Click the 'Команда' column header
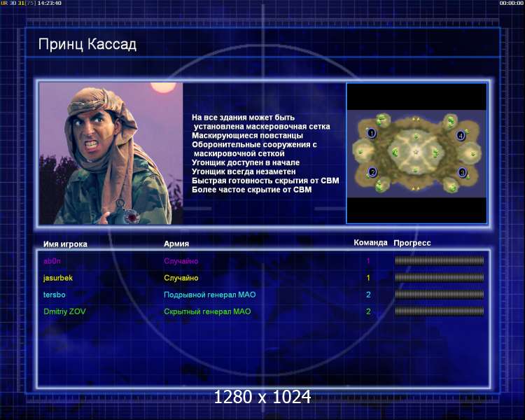 (x=370, y=243)
